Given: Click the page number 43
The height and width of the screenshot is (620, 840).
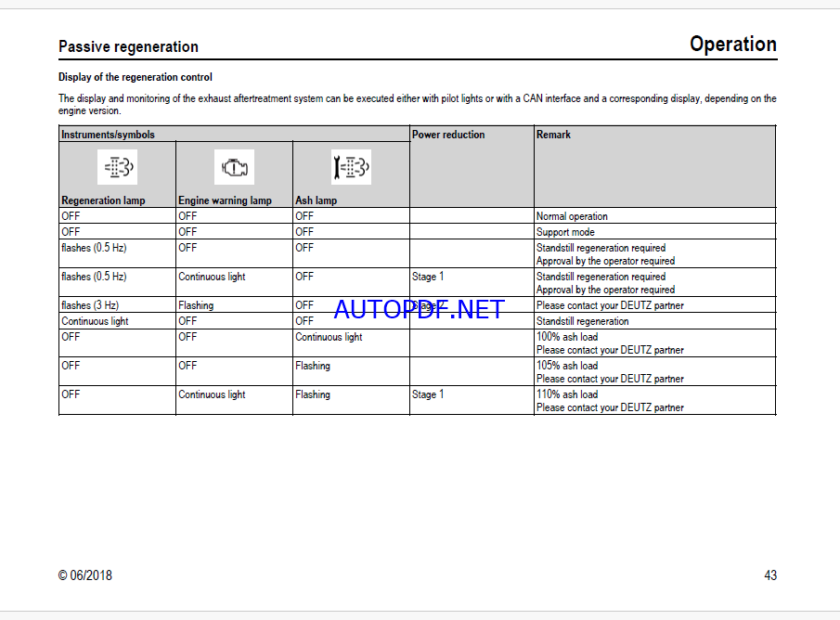Looking at the screenshot, I should point(770,575).
